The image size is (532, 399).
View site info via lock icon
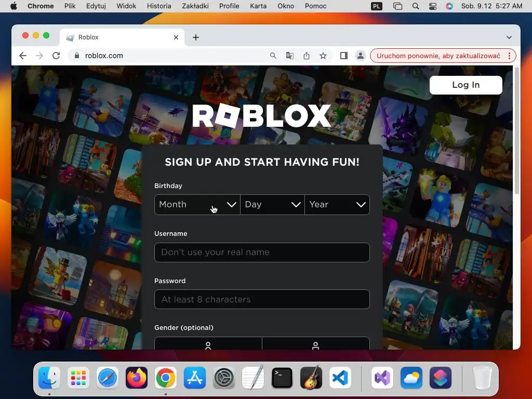point(77,56)
